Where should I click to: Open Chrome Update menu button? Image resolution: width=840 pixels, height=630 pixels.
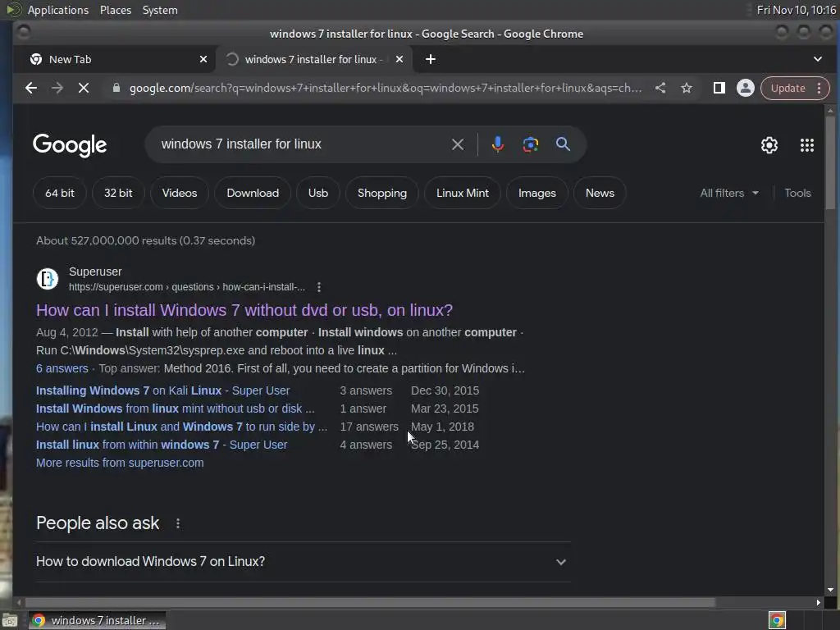(x=794, y=88)
